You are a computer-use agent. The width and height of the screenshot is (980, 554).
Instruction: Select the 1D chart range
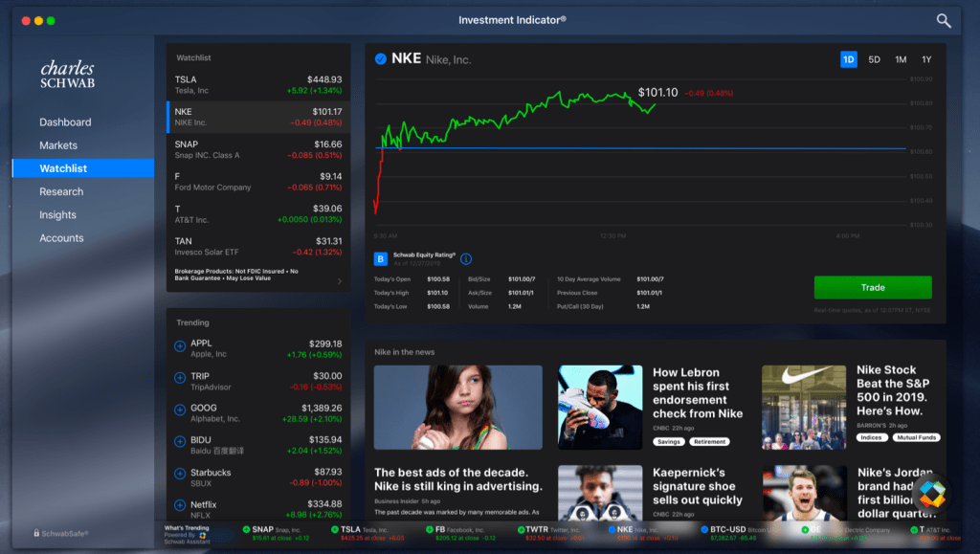(x=848, y=59)
